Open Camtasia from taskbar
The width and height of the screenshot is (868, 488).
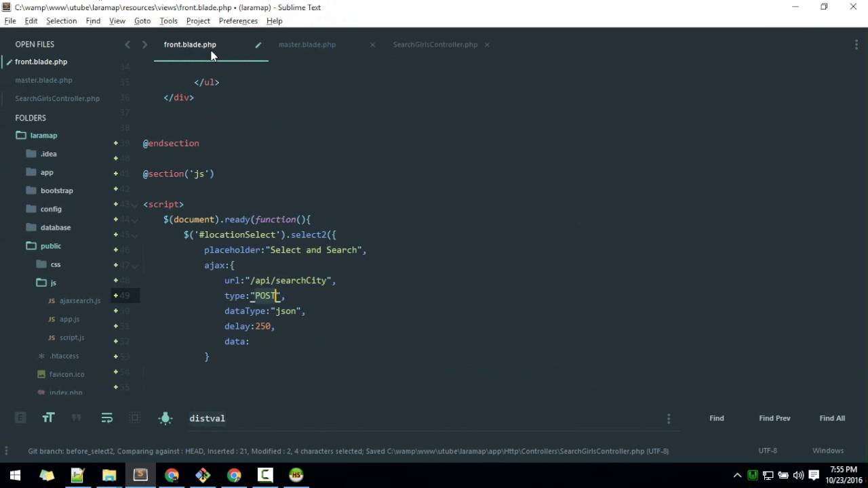265,475
